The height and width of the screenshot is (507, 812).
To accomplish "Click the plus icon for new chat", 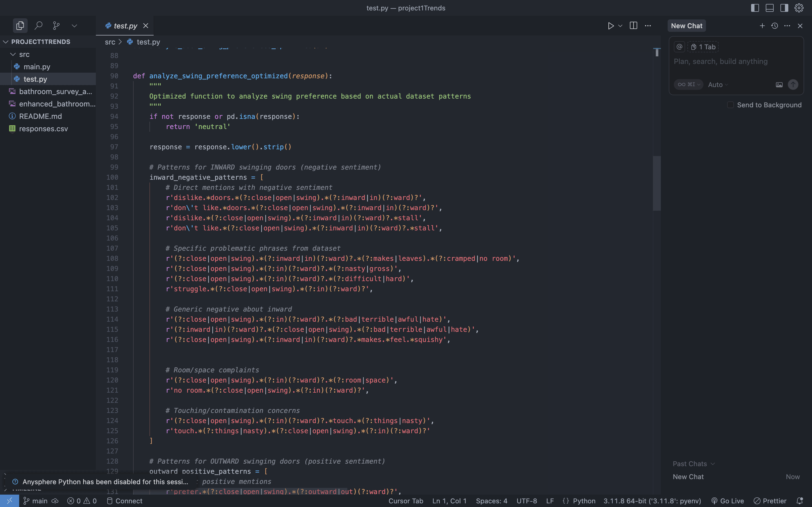I will point(762,26).
